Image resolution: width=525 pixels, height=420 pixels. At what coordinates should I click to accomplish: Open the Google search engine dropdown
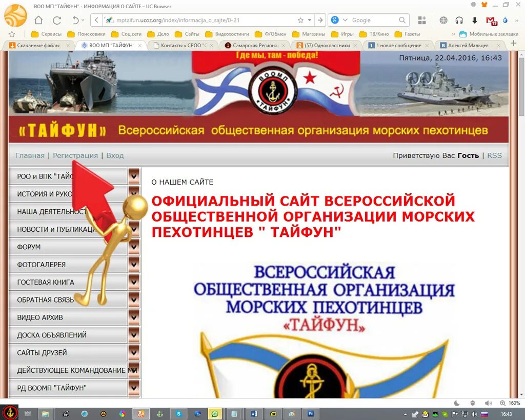[x=345, y=19]
